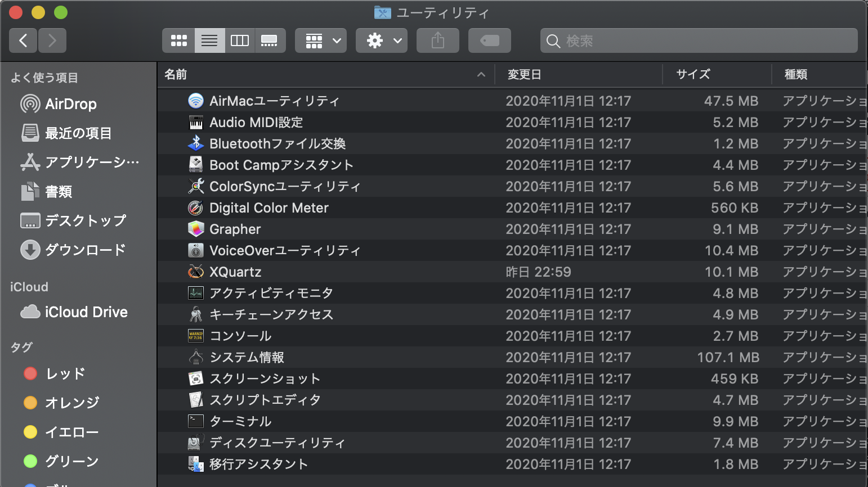Image resolution: width=868 pixels, height=487 pixels.
Task: Click AirMac size 47.5 MB
Action: tap(731, 101)
